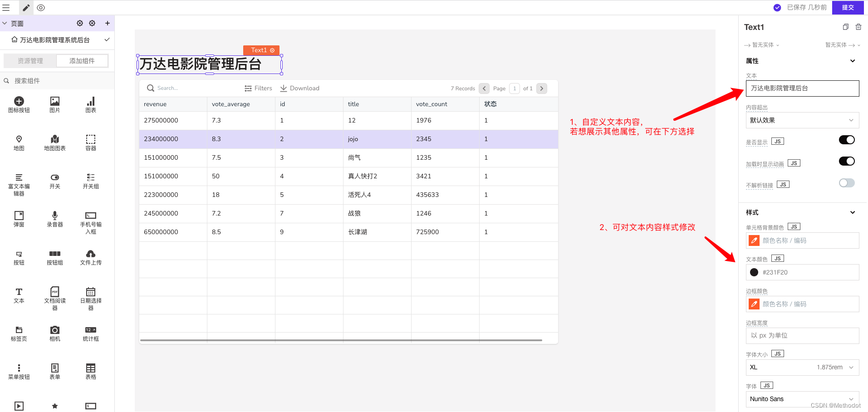Open the hamburger menu at top left
This screenshot has height=412, width=868.
(x=6, y=8)
